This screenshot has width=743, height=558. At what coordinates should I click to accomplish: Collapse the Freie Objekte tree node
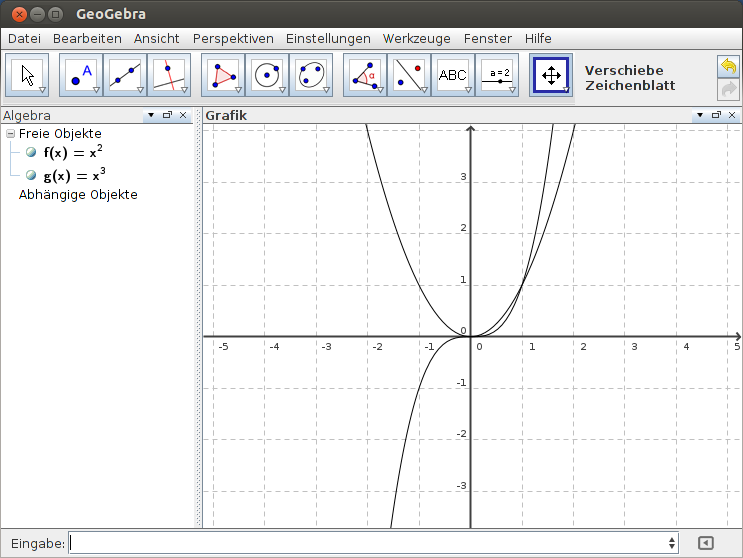[x=10, y=133]
